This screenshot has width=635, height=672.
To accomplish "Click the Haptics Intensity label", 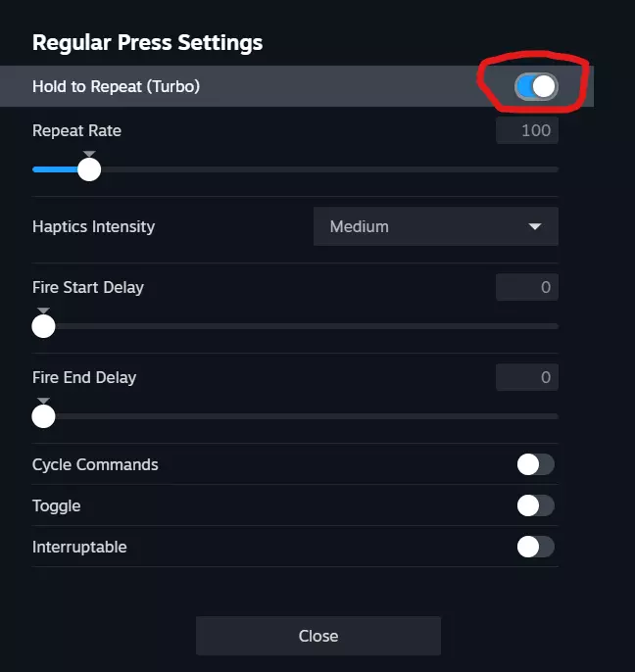I will tap(93, 226).
